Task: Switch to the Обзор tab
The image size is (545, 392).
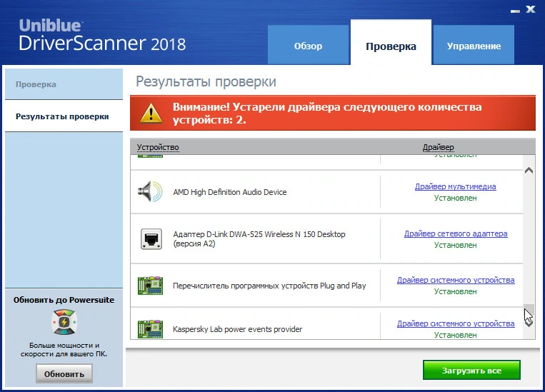Action: (x=308, y=45)
